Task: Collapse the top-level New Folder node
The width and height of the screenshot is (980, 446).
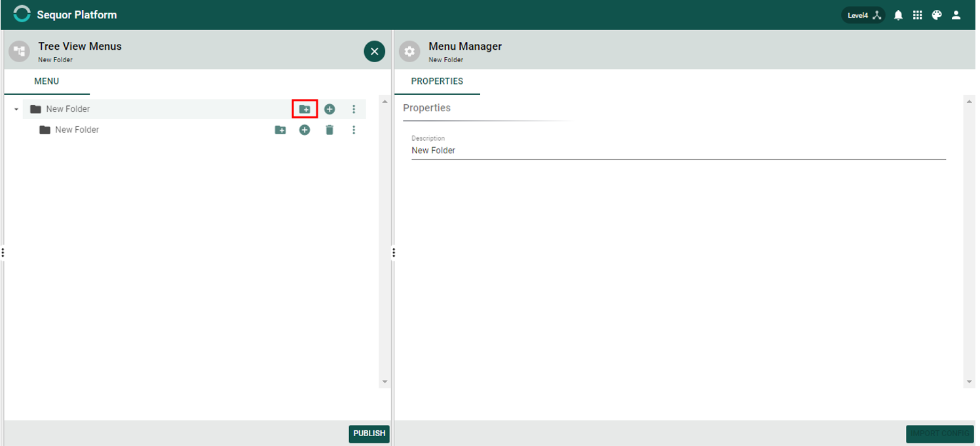Action: click(x=16, y=109)
